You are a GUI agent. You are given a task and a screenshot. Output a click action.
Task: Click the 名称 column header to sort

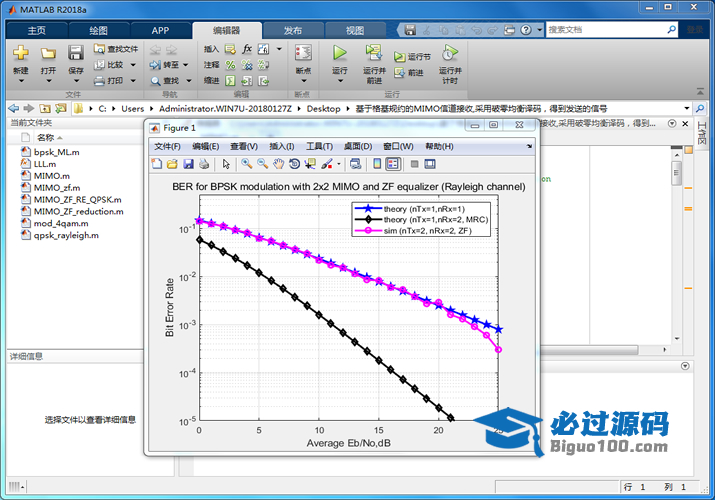pyautogui.click(x=46, y=138)
